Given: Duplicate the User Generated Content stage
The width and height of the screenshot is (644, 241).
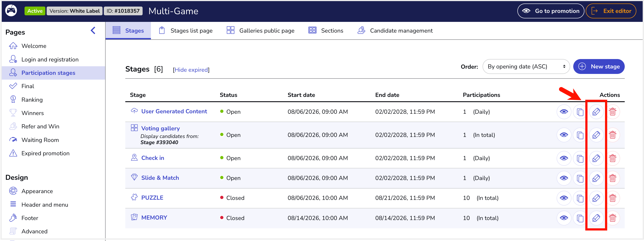Looking at the screenshot, I should 580,112.
